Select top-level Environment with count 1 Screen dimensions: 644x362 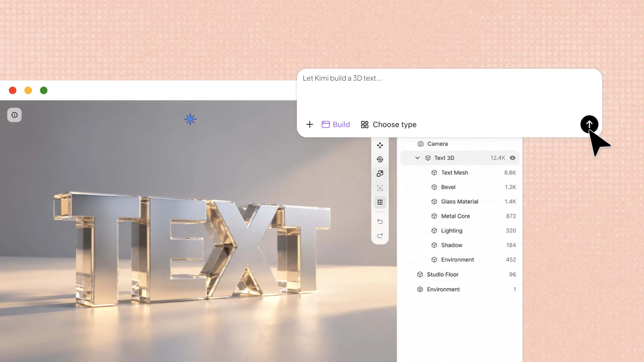pyautogui.click(x=460, y=289)
